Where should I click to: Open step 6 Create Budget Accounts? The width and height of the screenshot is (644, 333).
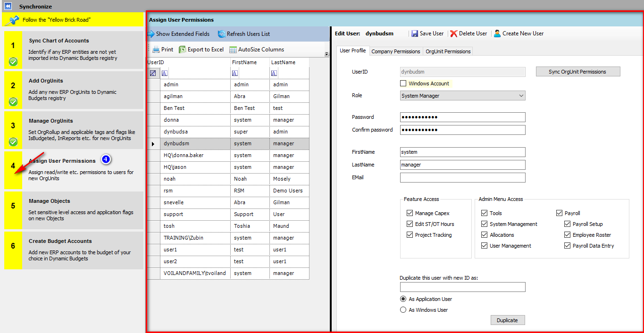click(x=74, y=250)
